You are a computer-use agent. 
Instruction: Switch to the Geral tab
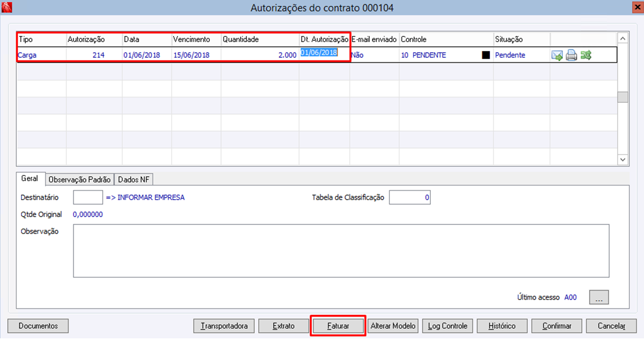pos(30,178)
